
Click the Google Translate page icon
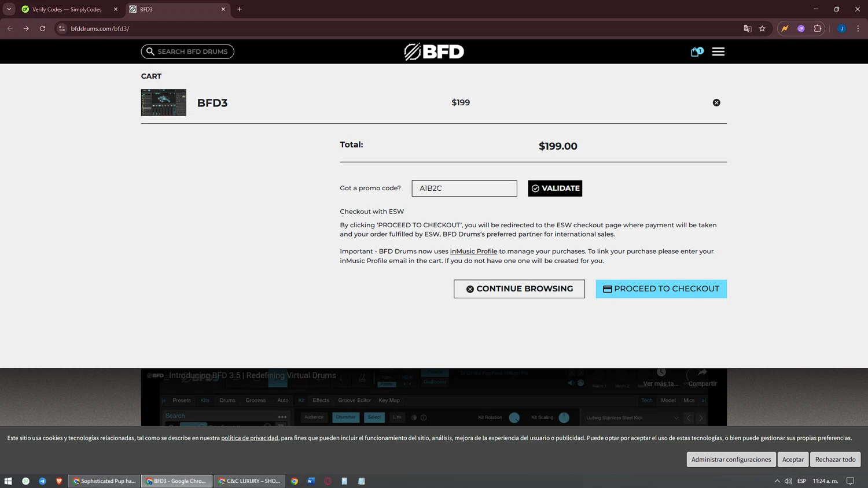pos(748,28)
